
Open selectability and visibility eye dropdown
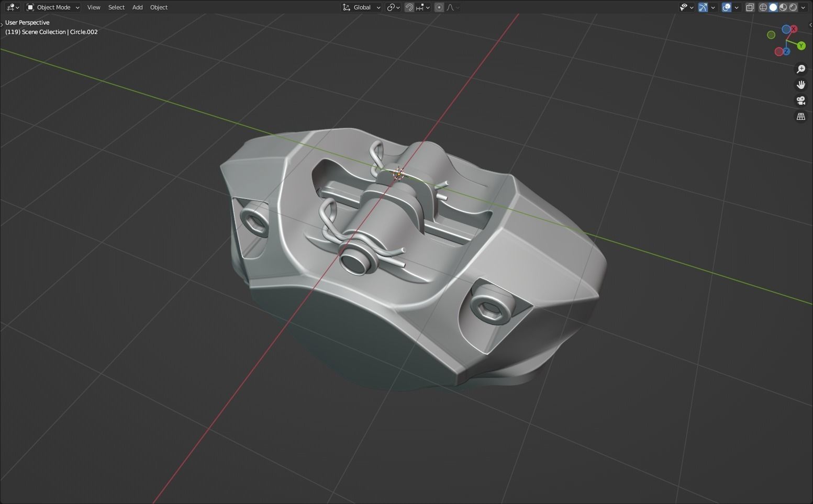coord(686,7)
